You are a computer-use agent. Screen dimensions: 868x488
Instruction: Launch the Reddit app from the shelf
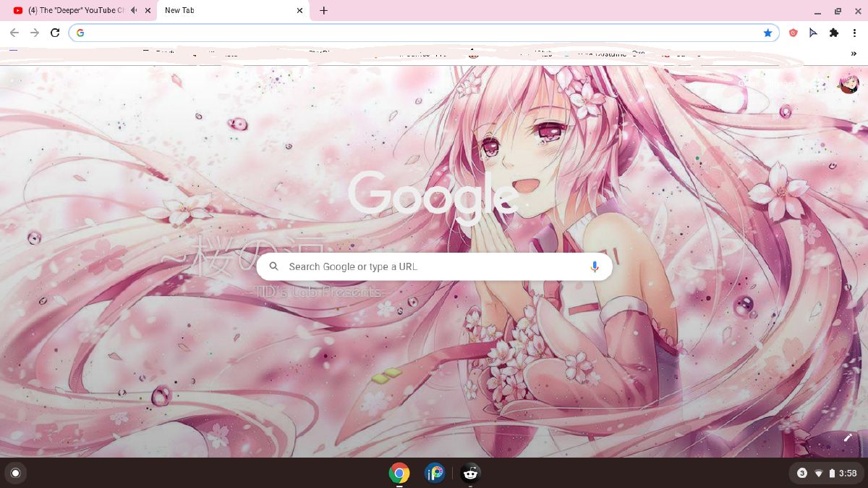(x=470, y=473)
